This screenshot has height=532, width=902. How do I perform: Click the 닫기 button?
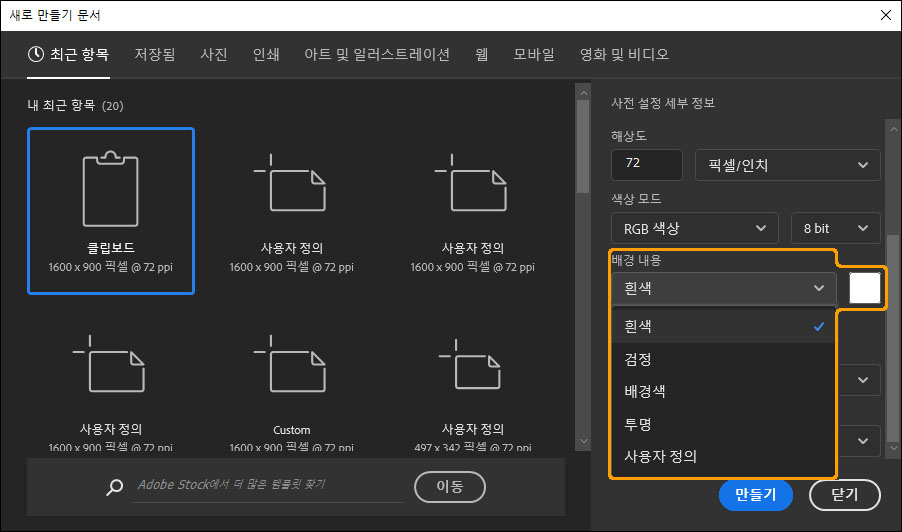coord(844,494)
